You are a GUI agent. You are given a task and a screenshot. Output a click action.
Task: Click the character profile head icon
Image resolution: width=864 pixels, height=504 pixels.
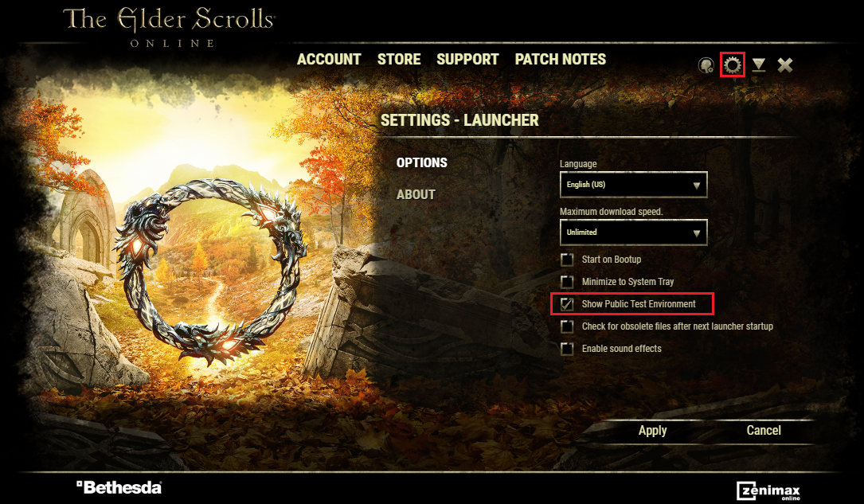pos(706,65)
